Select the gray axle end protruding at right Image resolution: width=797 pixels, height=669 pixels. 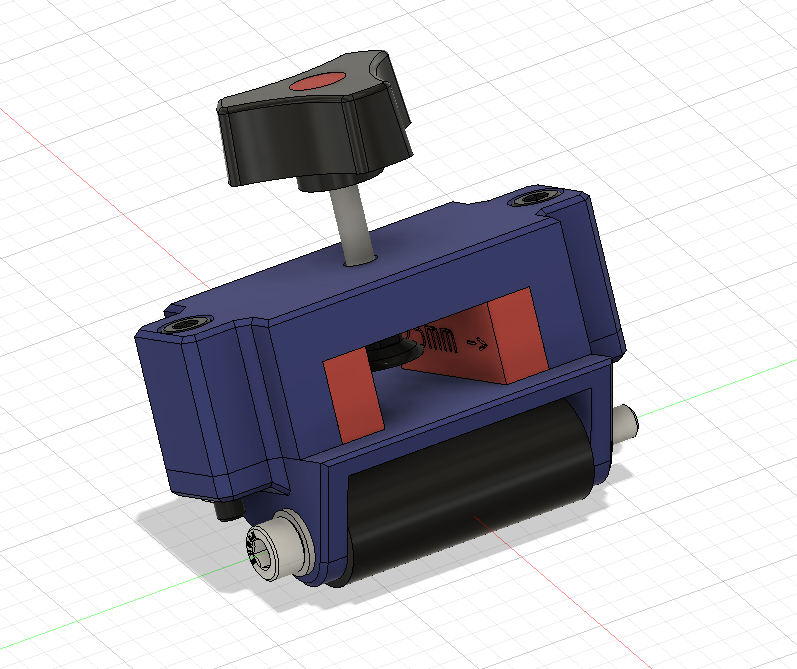point(626,421)
